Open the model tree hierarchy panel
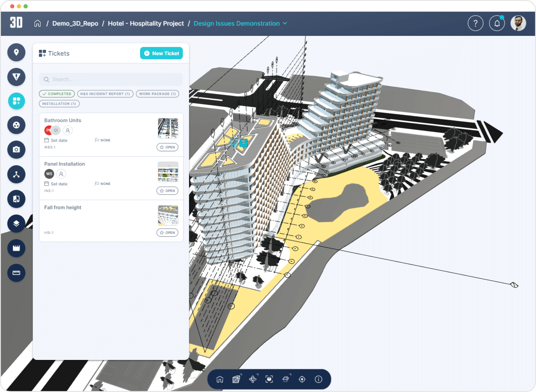The width and height of the screenshot is (536, 392). tap(16, 174)
